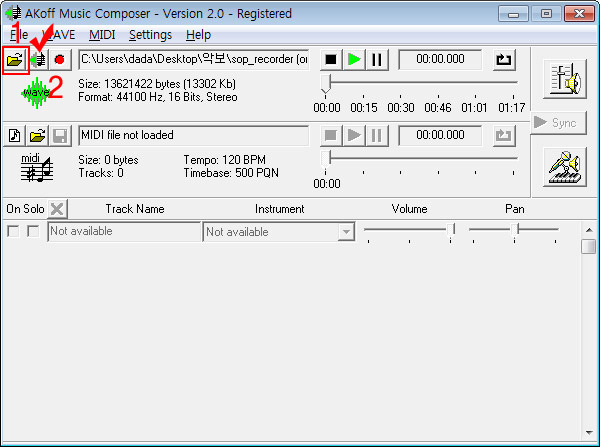Play the loaded WAVE file
The image size is (600, 447).
pyautogui.click(x=354, y=60)
